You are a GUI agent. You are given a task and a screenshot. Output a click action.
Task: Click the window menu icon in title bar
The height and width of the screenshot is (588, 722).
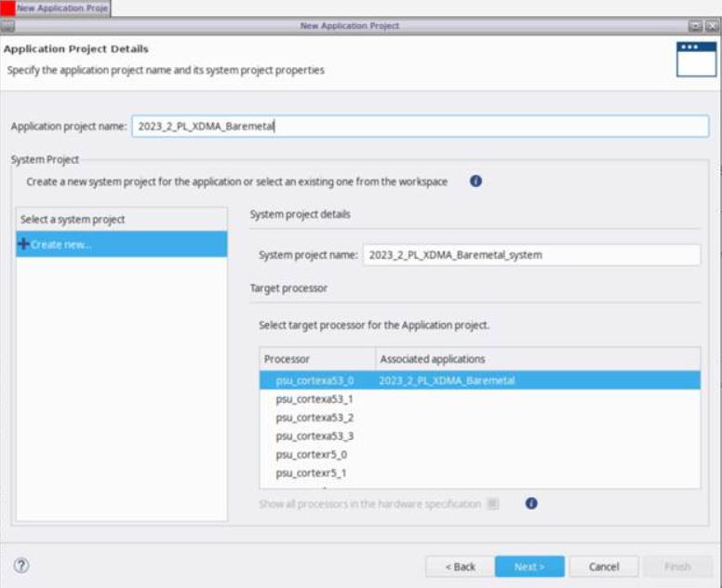7,25
